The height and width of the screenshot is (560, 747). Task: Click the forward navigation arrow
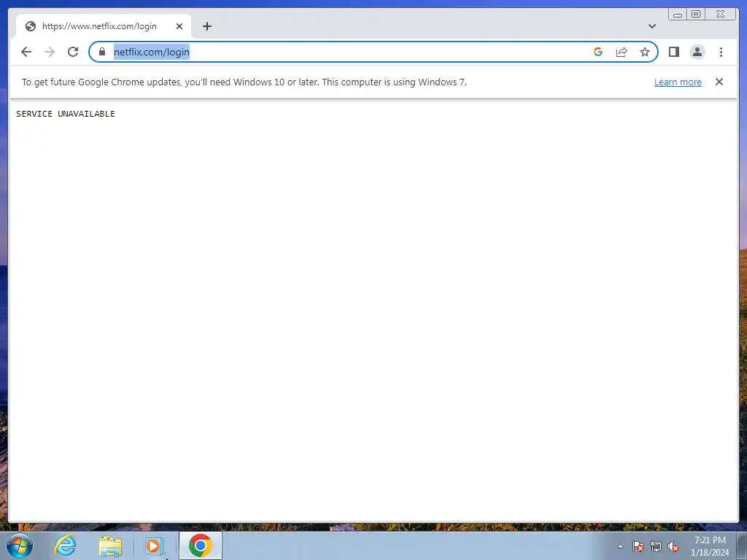pyautogui.click(x=50, y=52)
